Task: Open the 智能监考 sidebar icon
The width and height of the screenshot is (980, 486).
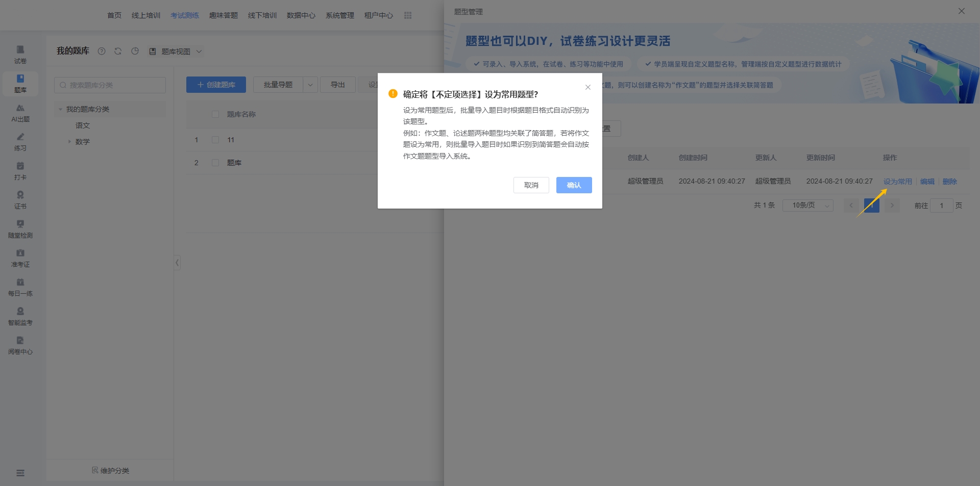Action: tap(20, 316)
